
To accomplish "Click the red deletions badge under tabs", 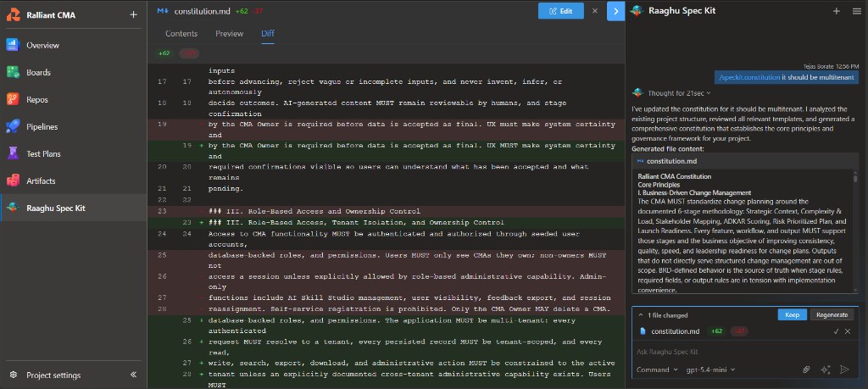I will (x=189, y=53).
